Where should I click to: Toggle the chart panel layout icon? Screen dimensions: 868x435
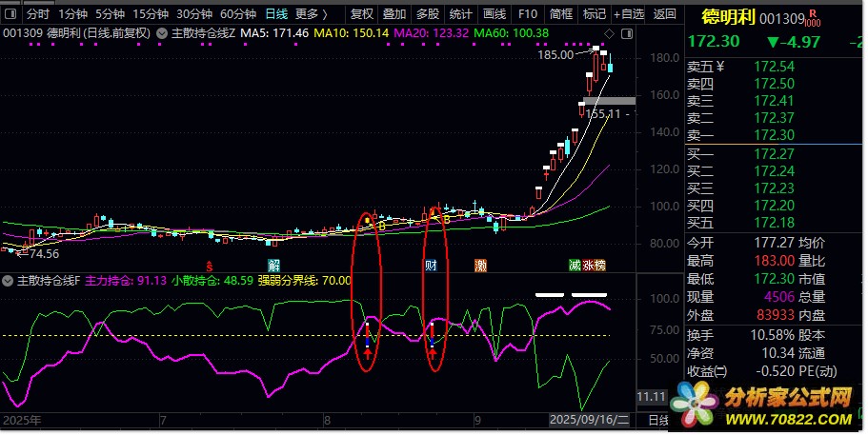(627, 33)
